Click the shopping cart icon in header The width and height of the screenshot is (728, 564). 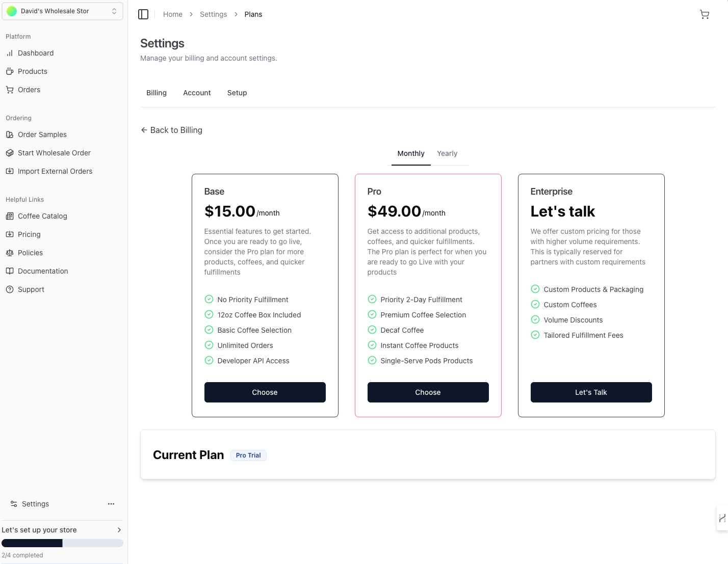(705, 14)
